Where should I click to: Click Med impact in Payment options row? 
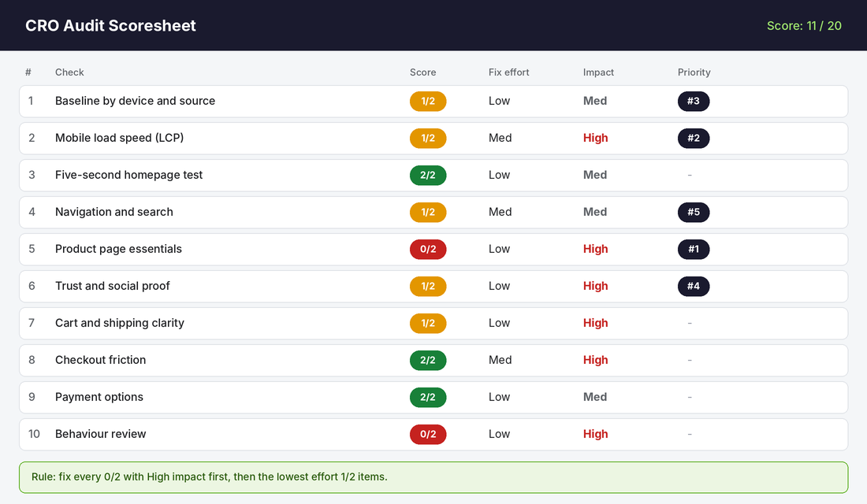pos(595,397)
